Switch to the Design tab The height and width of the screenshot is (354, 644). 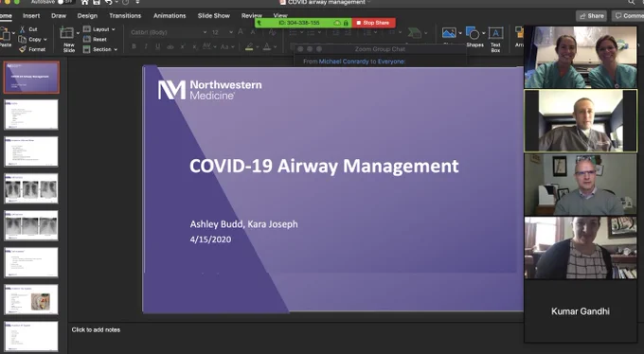click(x=87, y=15)
